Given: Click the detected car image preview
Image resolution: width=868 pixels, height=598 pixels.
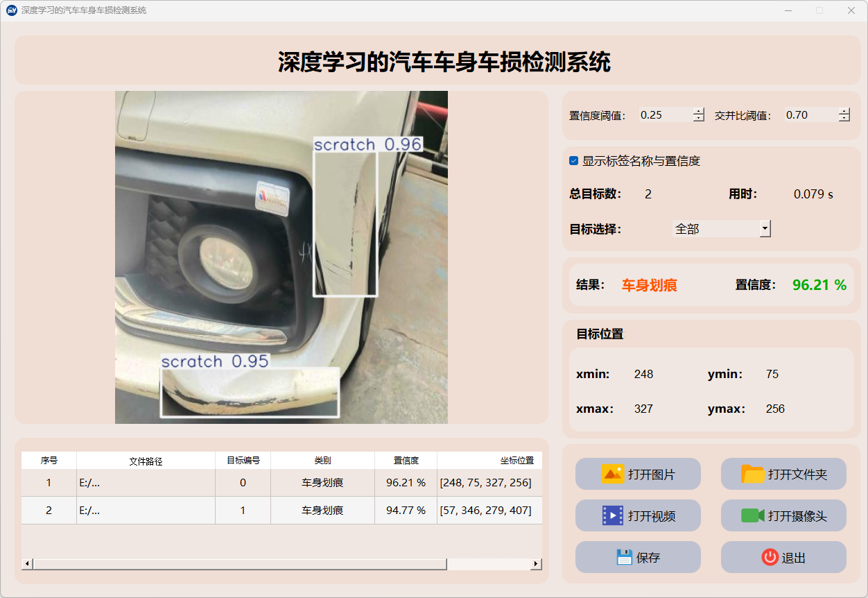Looking at the screenshot, I should tap(281, 257).
